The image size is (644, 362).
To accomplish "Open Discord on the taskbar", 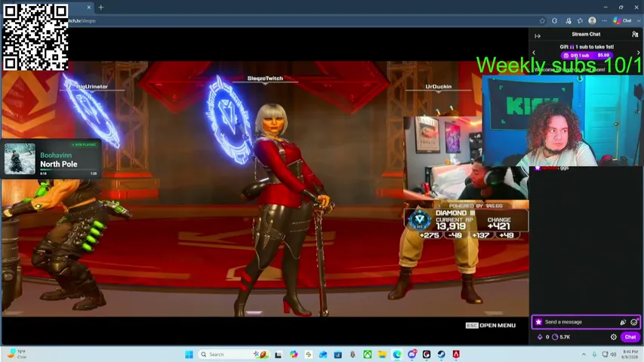I will tap(411, 354).
